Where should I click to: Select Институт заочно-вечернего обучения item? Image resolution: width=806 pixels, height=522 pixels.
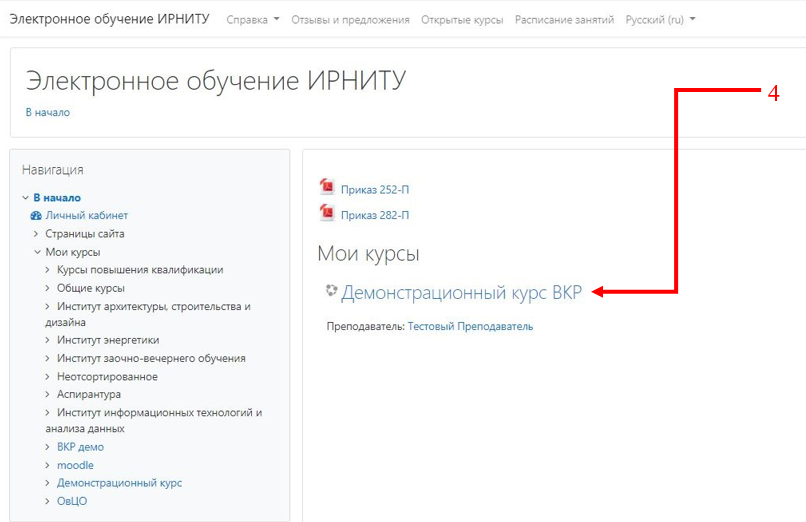151,358
